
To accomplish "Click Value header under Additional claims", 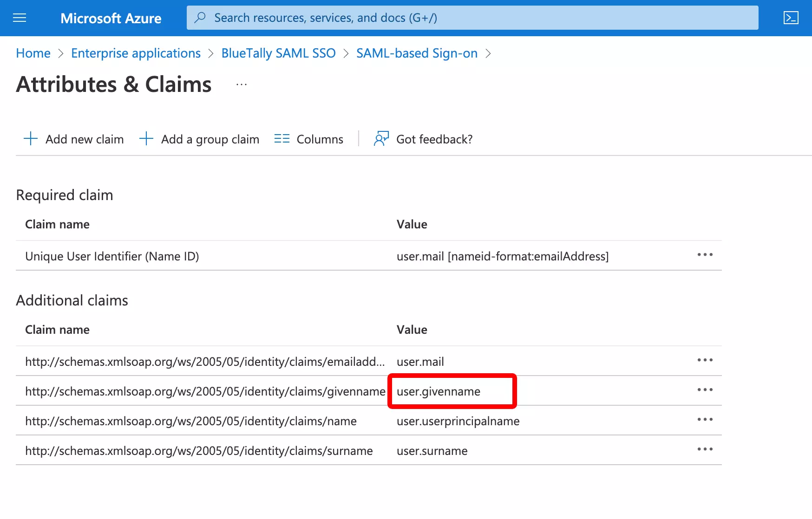I will coord(412,330).
